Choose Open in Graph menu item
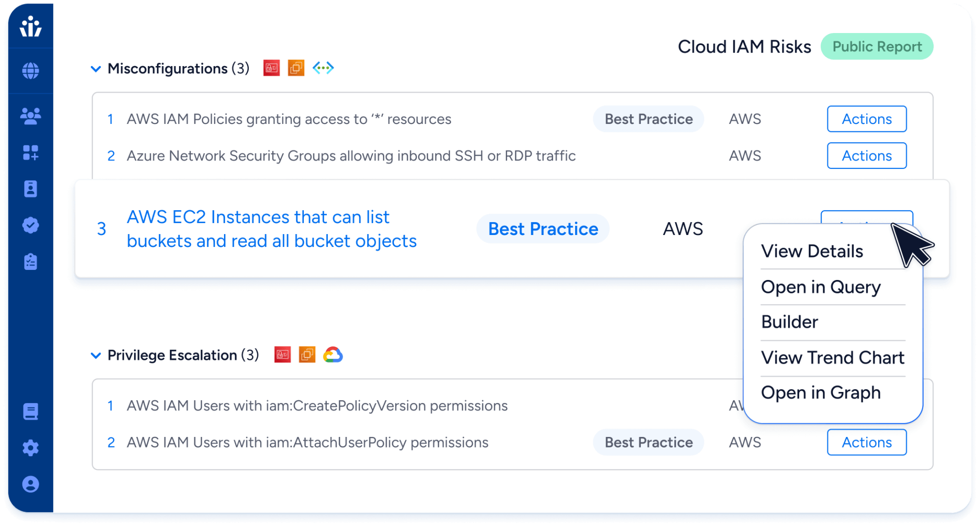 820,393
